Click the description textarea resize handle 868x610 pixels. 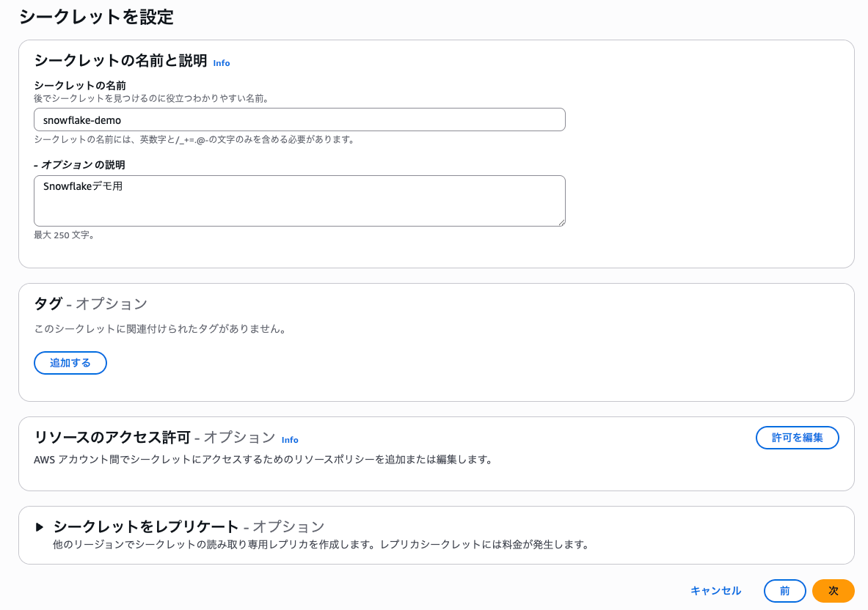click(x=561, y=222)
